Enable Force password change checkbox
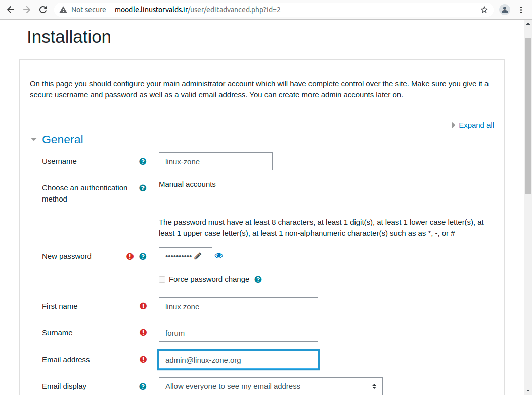The width and height of the screenshot is (532, 395). 162,279
